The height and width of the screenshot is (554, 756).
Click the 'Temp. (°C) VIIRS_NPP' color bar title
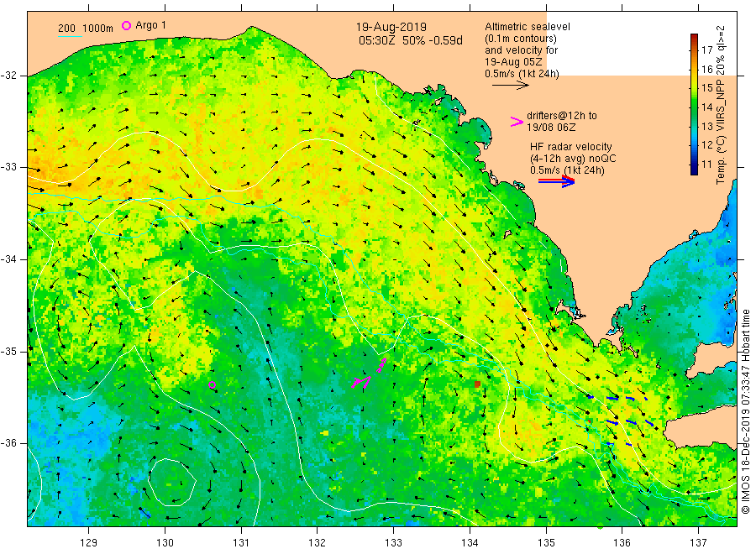coord(721,131)
